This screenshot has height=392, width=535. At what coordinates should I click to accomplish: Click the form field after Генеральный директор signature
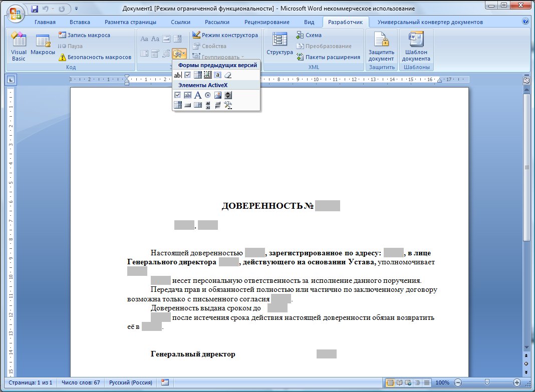(x=327, y=354)
